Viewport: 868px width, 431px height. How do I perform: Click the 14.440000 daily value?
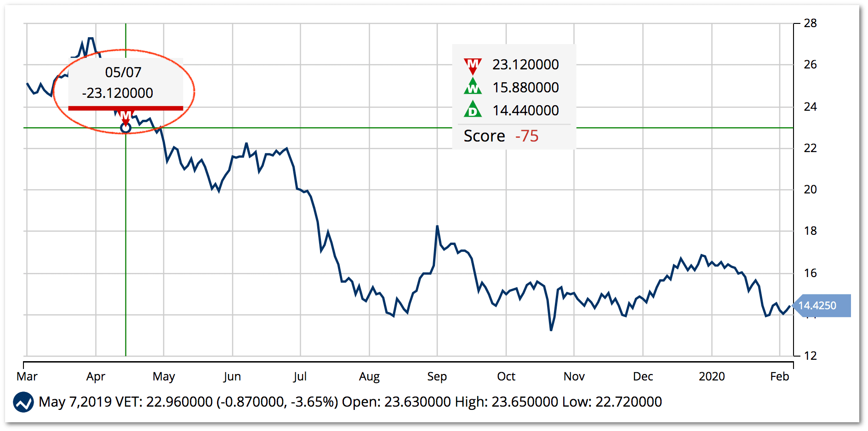(525, 110)
